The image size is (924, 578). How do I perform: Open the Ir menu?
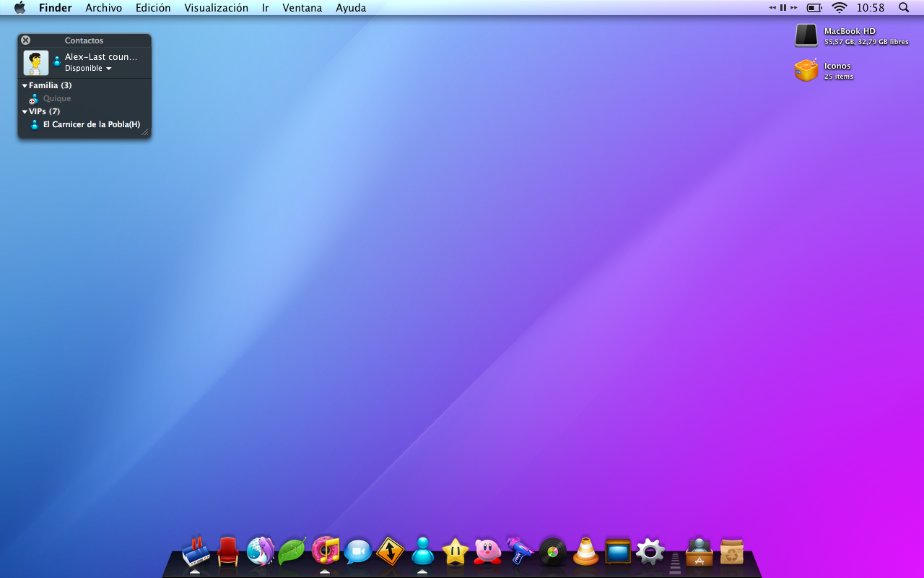point(266,8)
